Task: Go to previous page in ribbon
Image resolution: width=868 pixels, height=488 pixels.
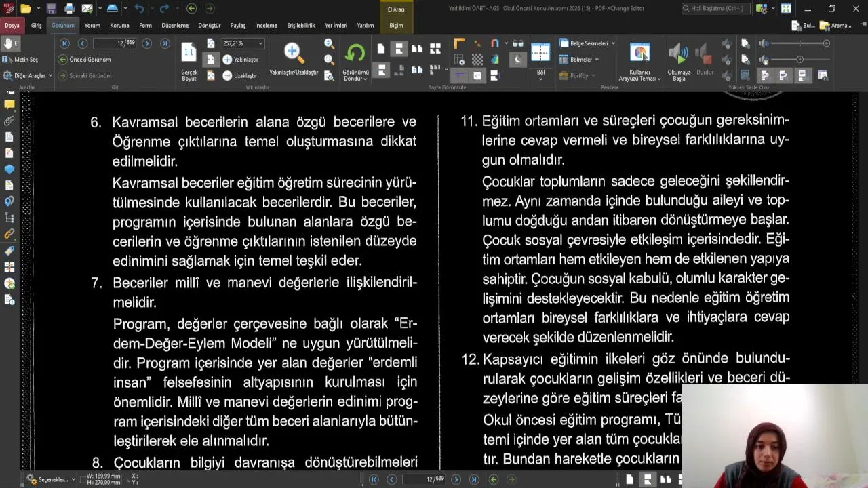Action: click(x=82, y=43)
